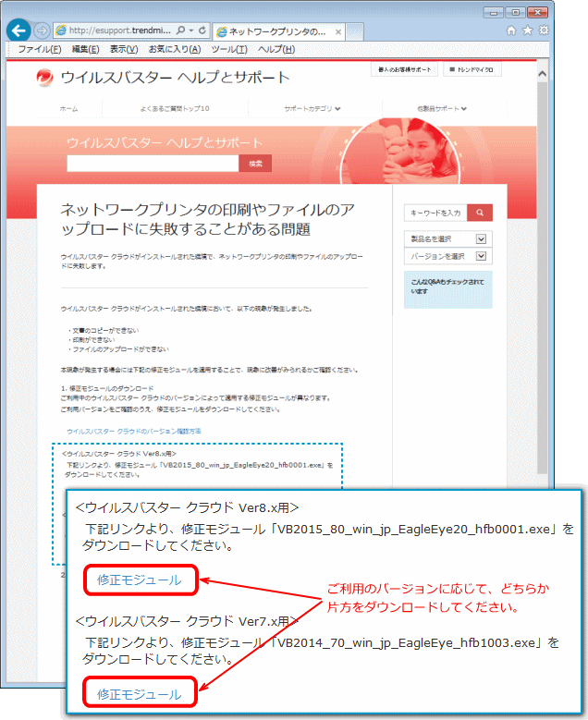Open the ツール(T) menu
Screen dimensions: 588x720
(x=229, y=50)
